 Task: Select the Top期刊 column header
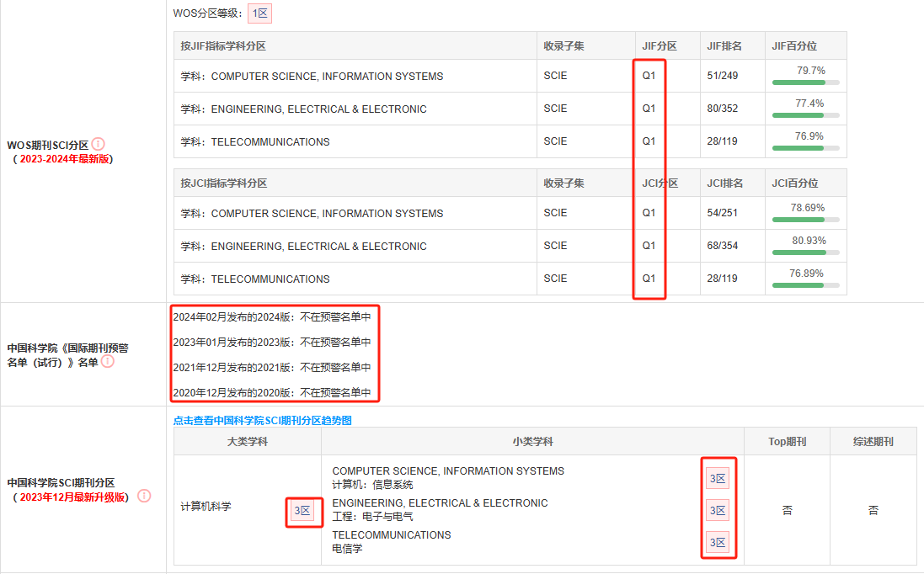coord(788,442)
